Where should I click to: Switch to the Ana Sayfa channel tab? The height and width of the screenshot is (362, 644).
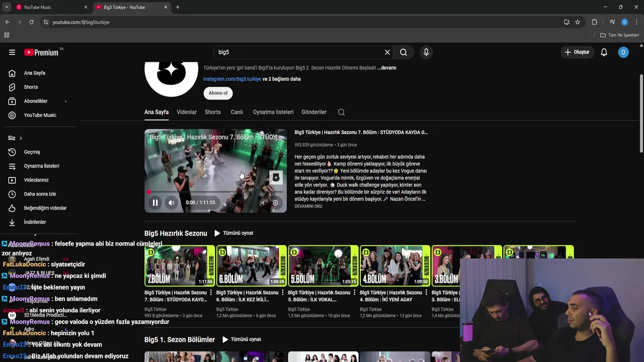156,112
